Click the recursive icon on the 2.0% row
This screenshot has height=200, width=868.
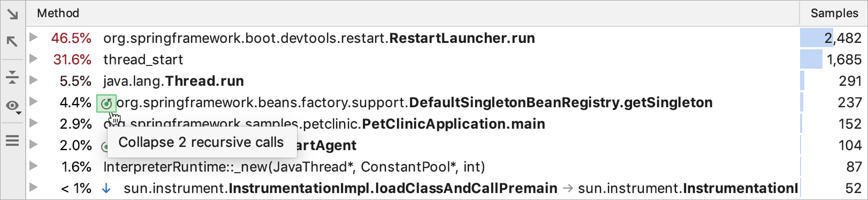tap(104, 146)
